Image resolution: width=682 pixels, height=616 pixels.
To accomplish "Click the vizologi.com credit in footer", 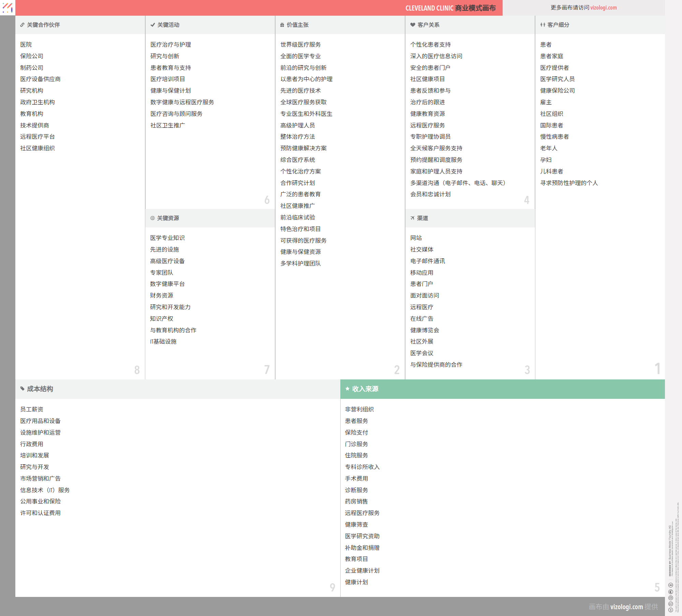I will point(626,606).
